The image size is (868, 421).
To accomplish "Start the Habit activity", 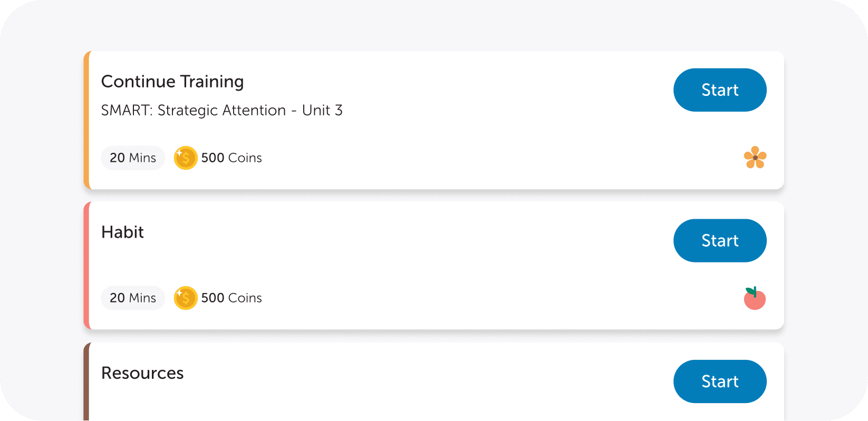I will pos(720,241).
